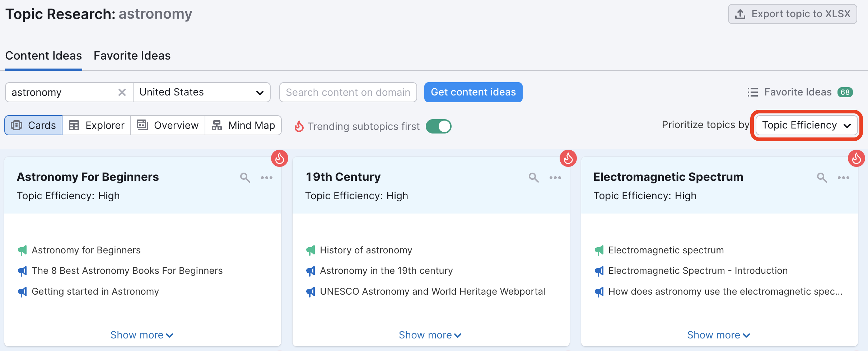Click Export topic to XLSX button
Viewport: 868px width, 351px height.
point(792,14)
